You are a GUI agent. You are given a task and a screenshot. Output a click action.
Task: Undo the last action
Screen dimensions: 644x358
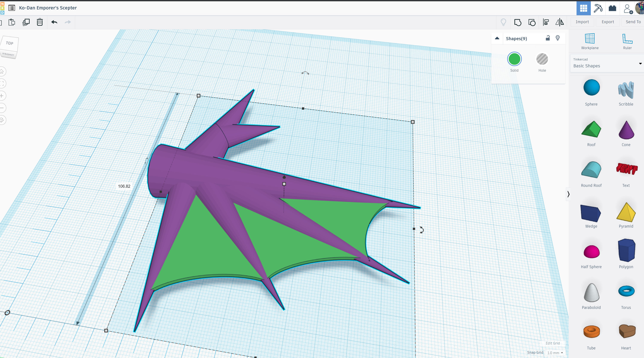[x=54, y=22]
